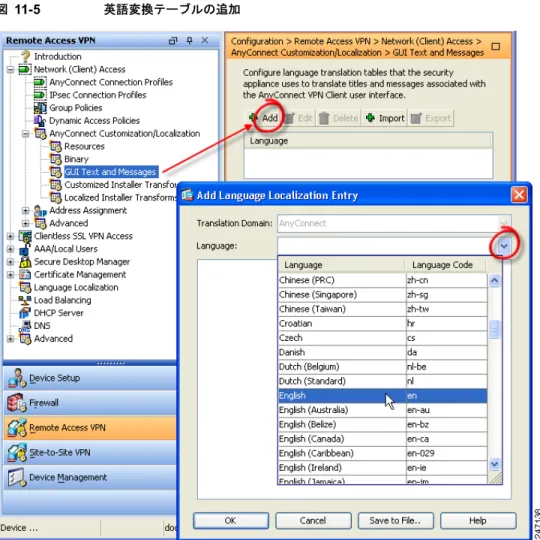Image resolution: width=540 pixels, height=540 pixels.
Task: Click the maximize square icon in breadcrumb header
Action: coord(496,46)
